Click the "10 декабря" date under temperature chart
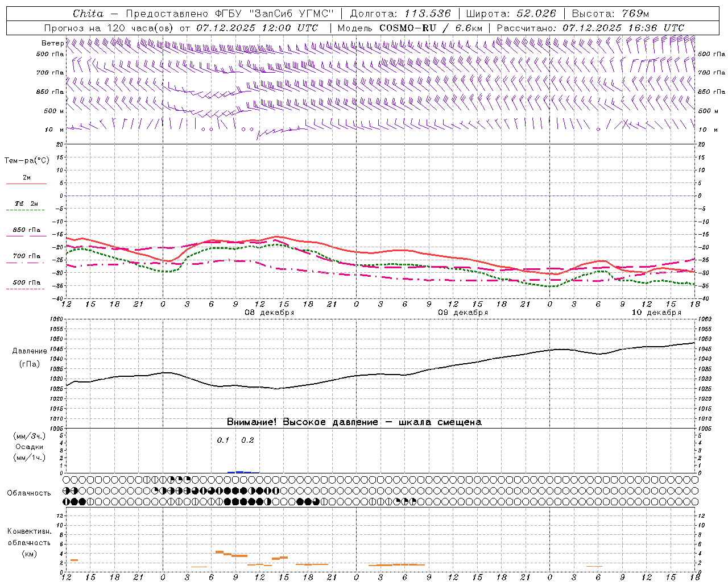 pyautogui.click(x=656, y=313)
